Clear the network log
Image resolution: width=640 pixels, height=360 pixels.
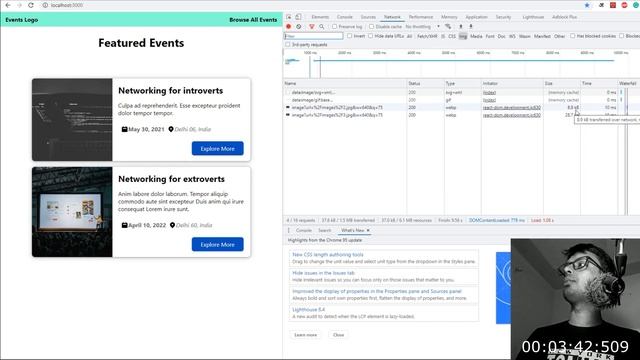click(x=299, y=27)
